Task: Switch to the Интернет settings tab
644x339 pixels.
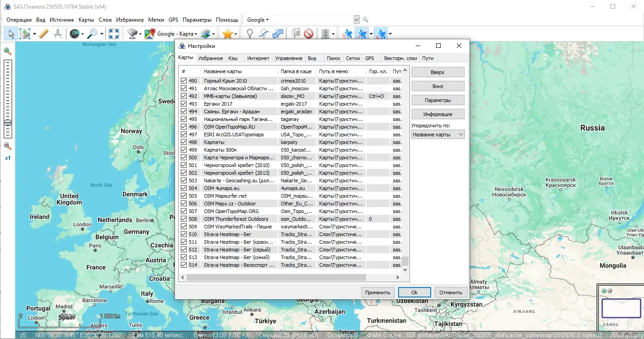Action: click(258, 58)
